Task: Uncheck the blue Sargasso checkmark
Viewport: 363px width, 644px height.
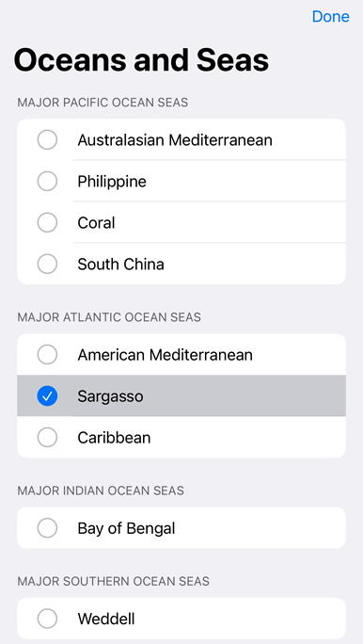Action: pos(47,396)
